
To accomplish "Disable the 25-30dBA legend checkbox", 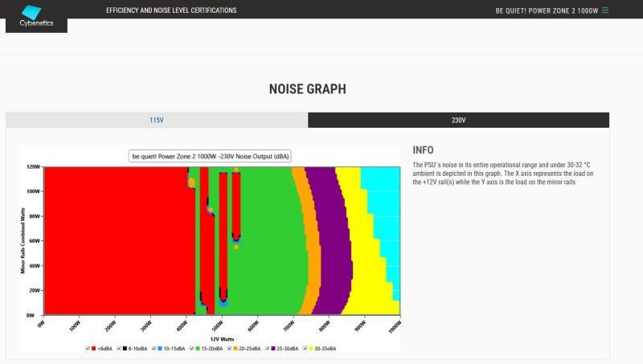I will [267, 349].
